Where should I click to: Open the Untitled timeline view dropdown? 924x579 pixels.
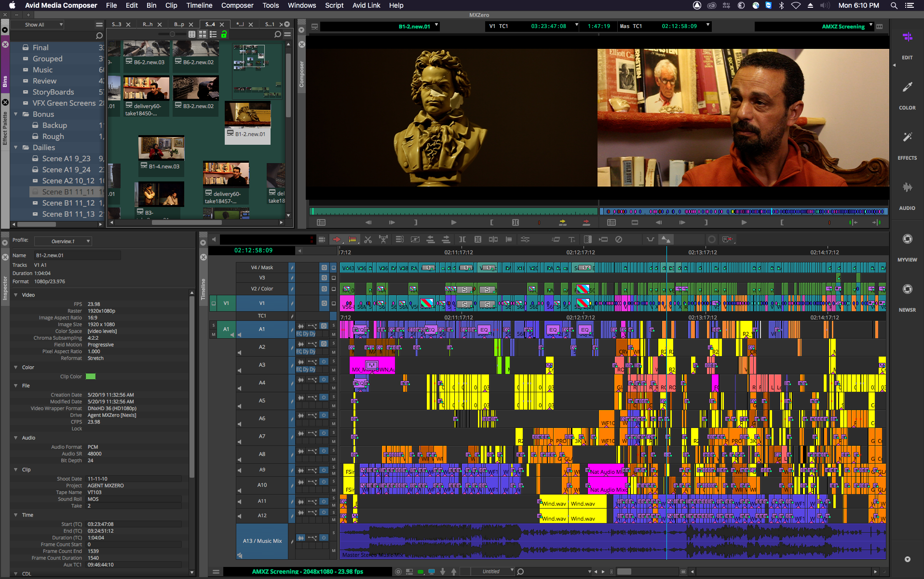click(x=493, y=572)
